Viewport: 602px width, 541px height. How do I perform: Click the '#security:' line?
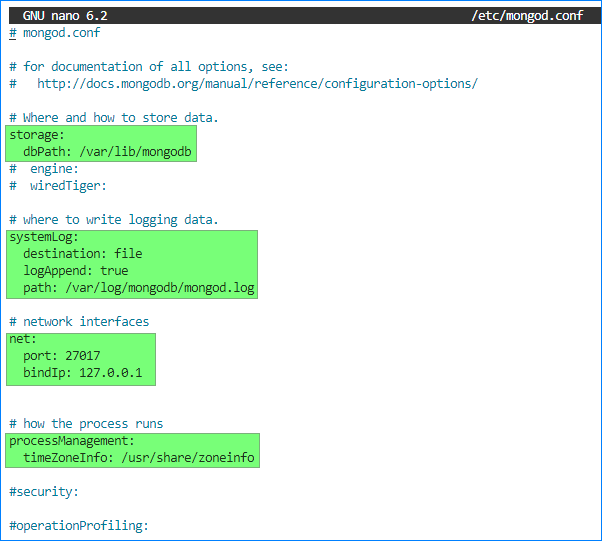click(44, 491)
